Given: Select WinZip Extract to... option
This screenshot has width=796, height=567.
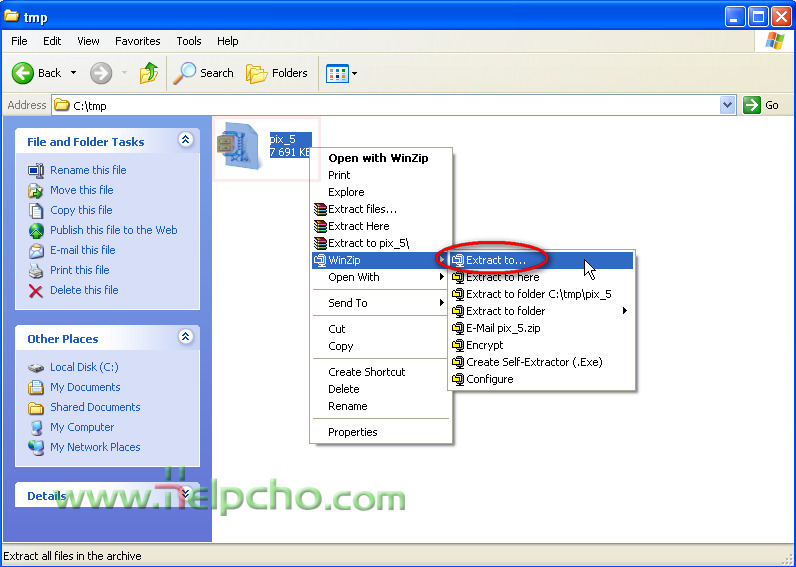Looking at the screenshot, I should click(x=541, y=260).
